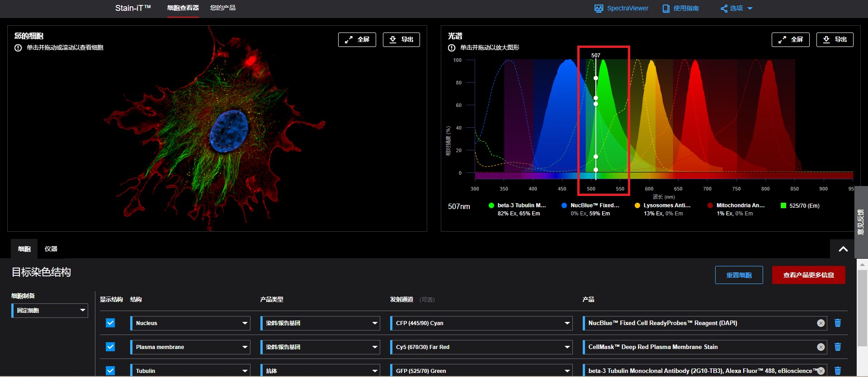This screenshot has height=377, width=868.
Task: Open SpectraViewer from the top bar
Action: coord(621,8)
